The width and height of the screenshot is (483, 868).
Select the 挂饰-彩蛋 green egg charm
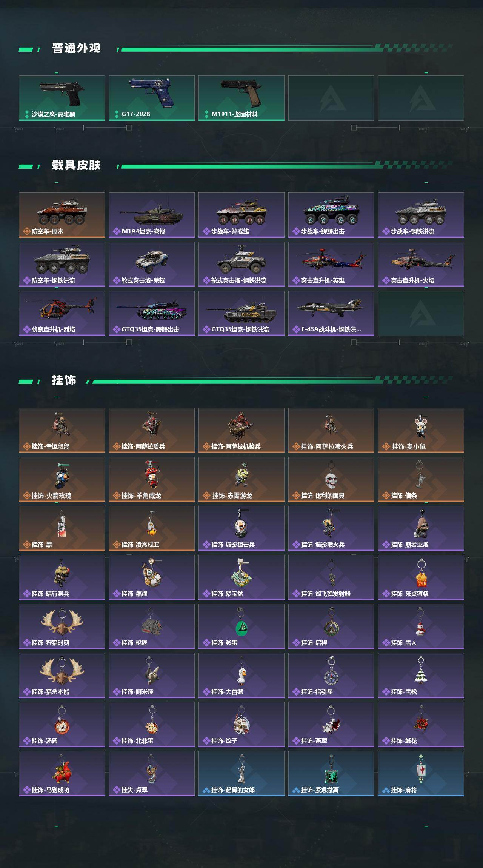coord(241,626)
